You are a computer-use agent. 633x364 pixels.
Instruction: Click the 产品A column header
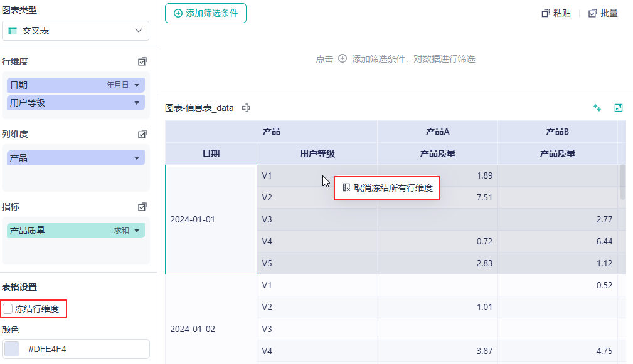click(438, 132)
